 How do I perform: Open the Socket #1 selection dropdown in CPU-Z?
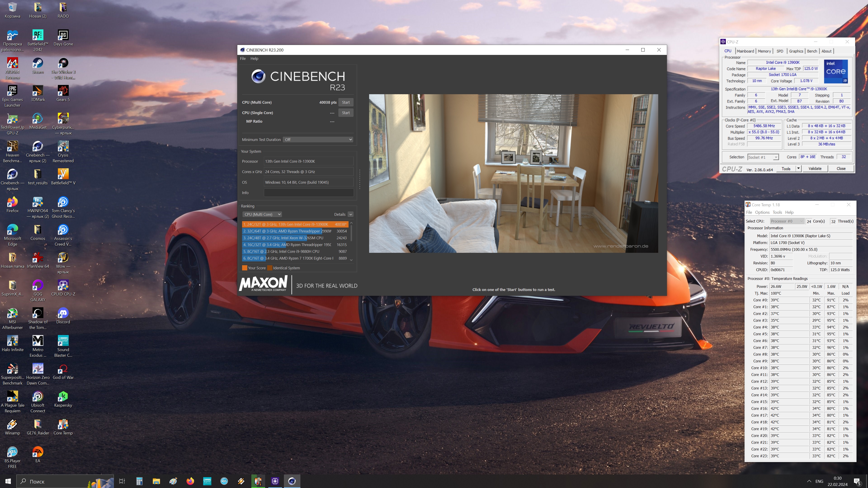763,157
